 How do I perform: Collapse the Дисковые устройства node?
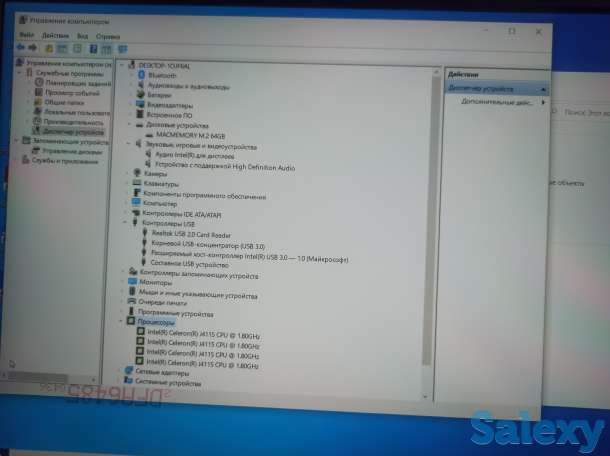pyautogui.click(x=130, y=125)
